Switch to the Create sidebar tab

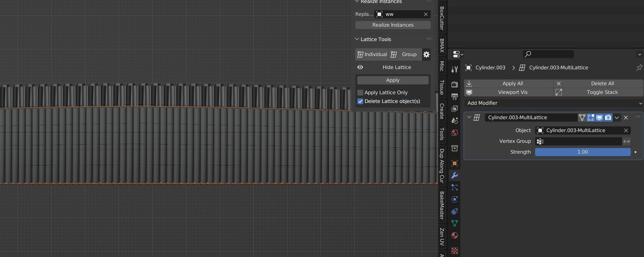442,111
